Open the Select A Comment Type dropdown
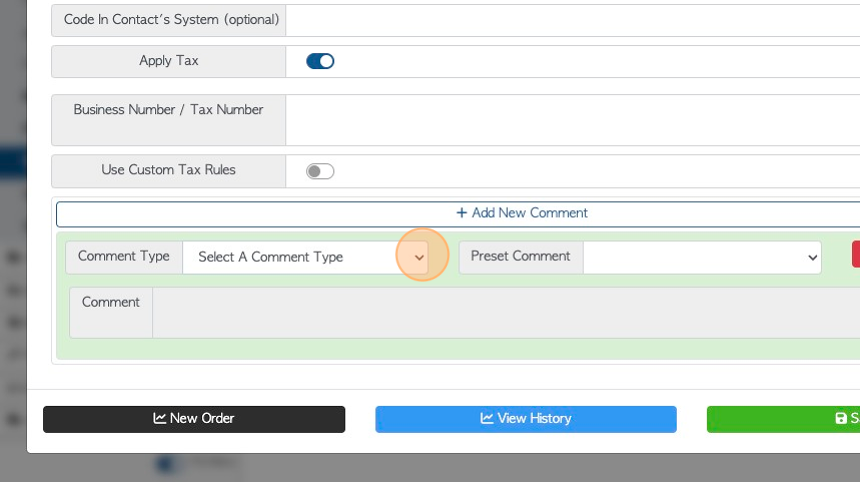Image resolution: width=860 pixels, height=482 pixels. [x=305, y=257]
